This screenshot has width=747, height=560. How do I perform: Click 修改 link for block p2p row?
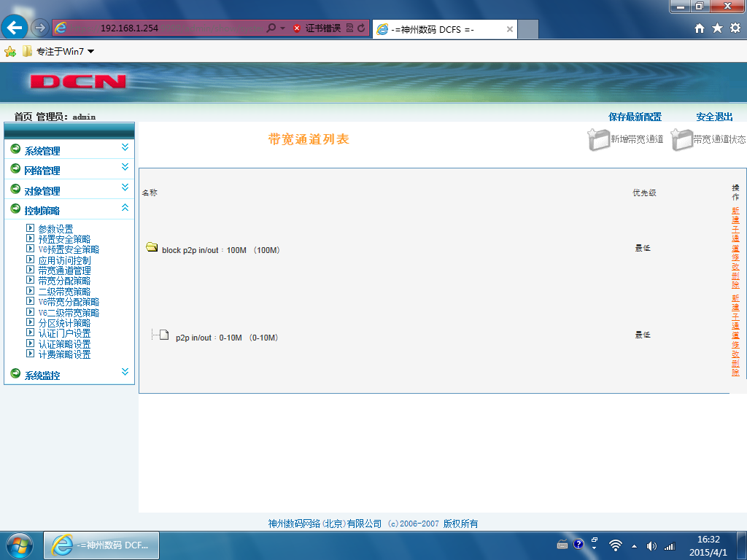click(735, 262)
